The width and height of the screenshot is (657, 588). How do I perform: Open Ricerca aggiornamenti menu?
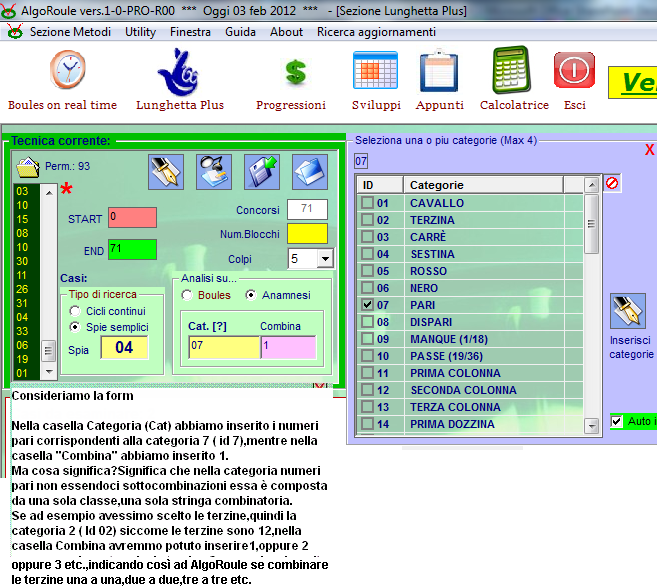coord(376,32)
